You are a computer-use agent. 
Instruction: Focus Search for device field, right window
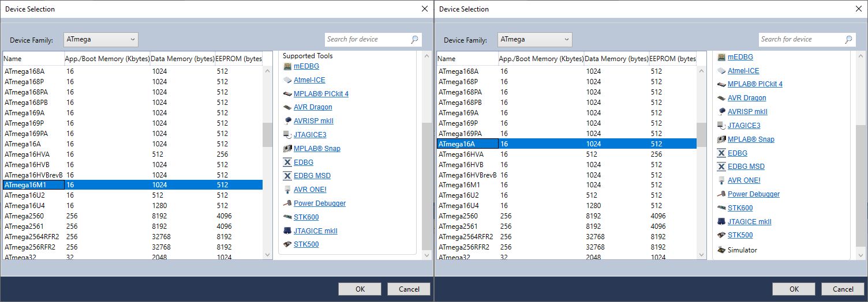pyautogui.click(x=802, y=39)
